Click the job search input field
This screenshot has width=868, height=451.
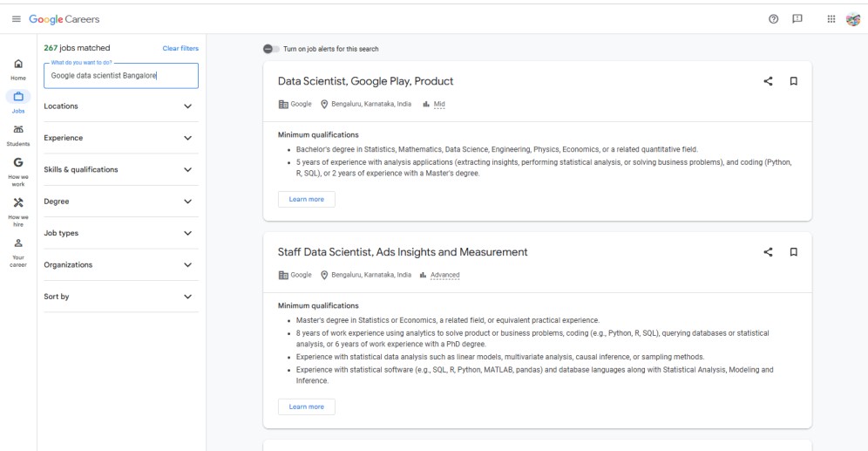click(120, 75)
